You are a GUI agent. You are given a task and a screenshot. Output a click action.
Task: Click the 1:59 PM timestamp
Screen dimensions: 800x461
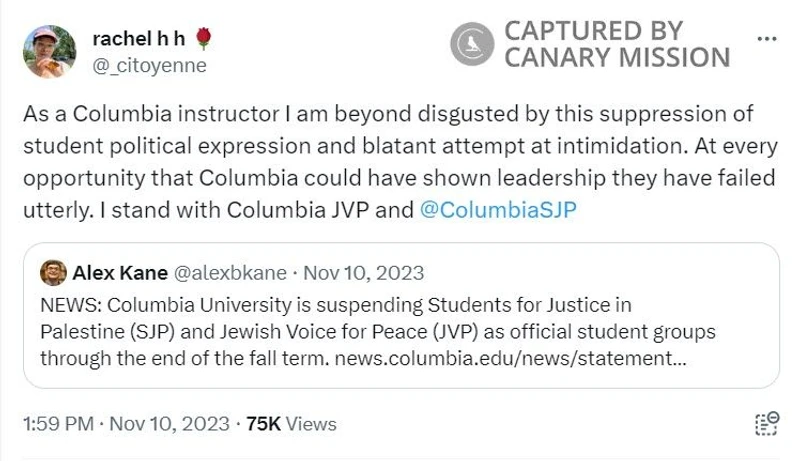point(58,424)
